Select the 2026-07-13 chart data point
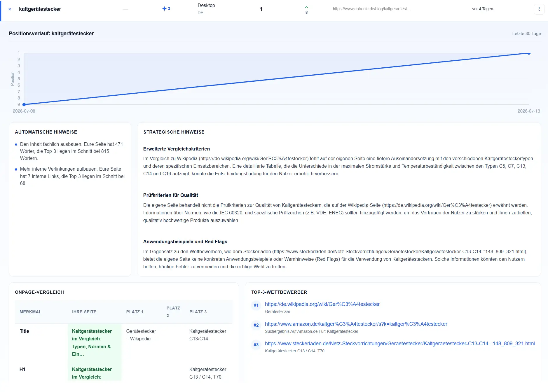Viewport: 548px width, 392px height. pyautogui.click(x=529, y=53)
